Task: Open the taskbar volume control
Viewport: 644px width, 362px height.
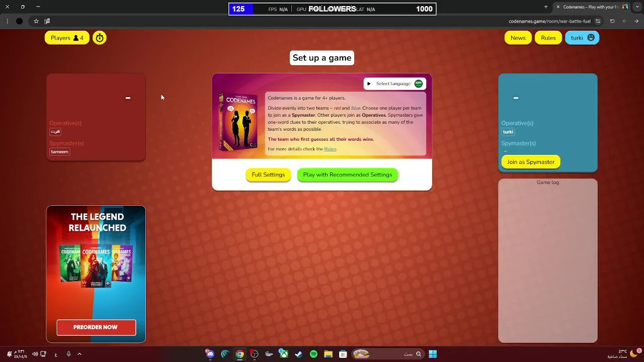Action: (35, 354)
